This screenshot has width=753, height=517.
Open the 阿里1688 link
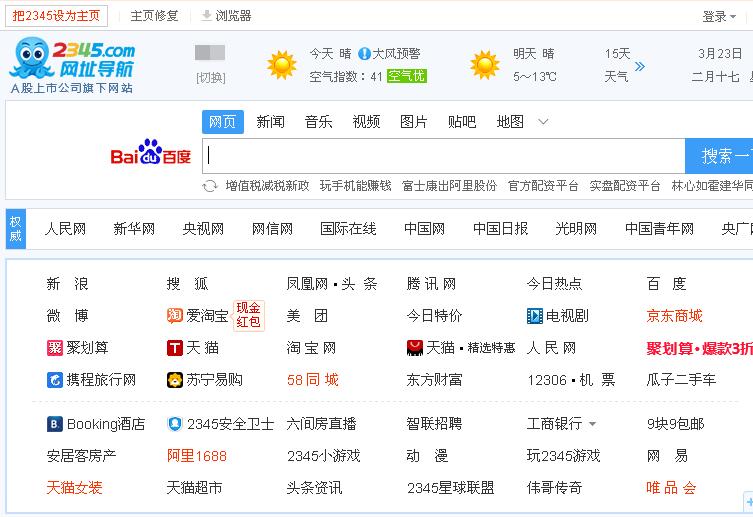197,456
